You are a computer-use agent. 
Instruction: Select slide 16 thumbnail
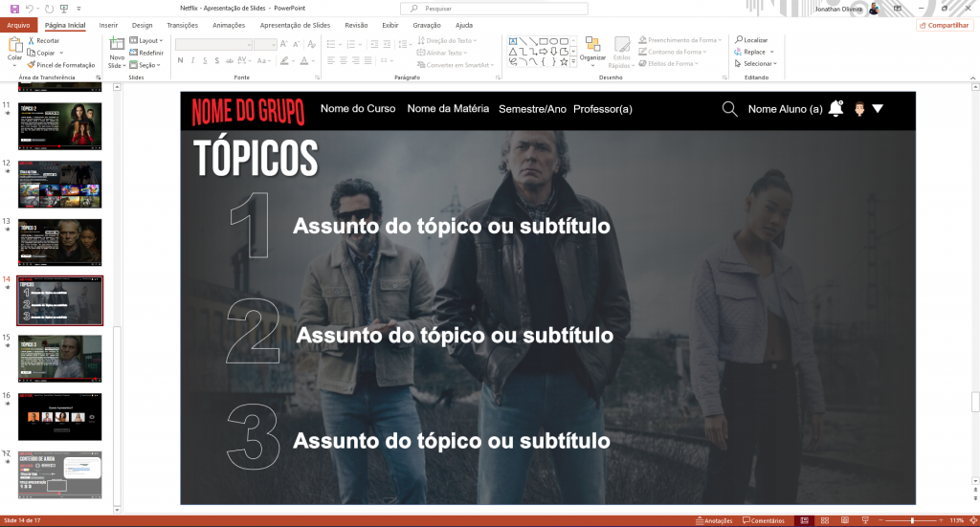click(x=60, y=416)
